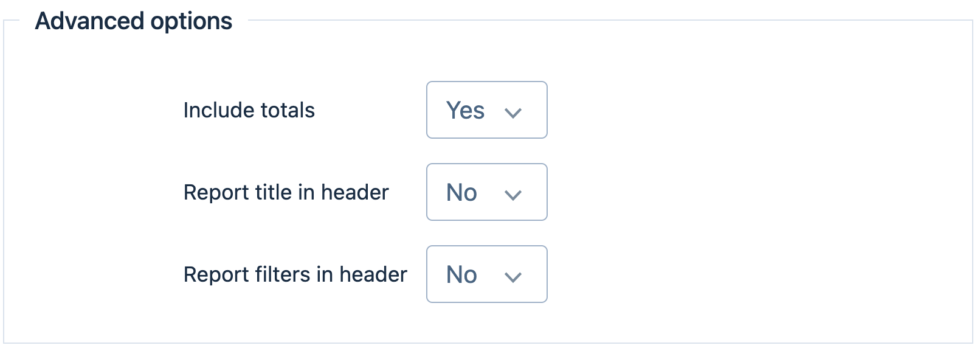Click the chevron in Report title dropdown

pos(513,195)
